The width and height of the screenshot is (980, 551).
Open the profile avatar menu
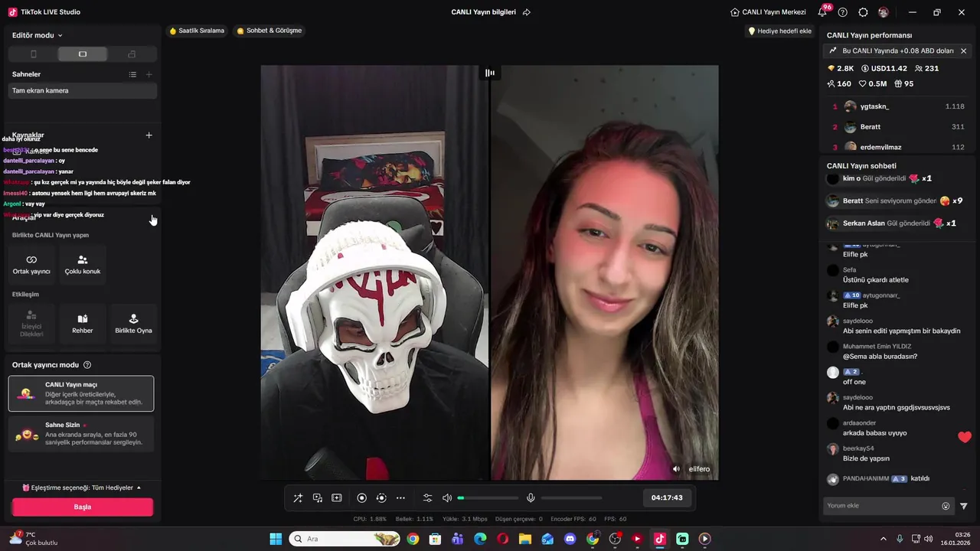click(x=884, y=12)
